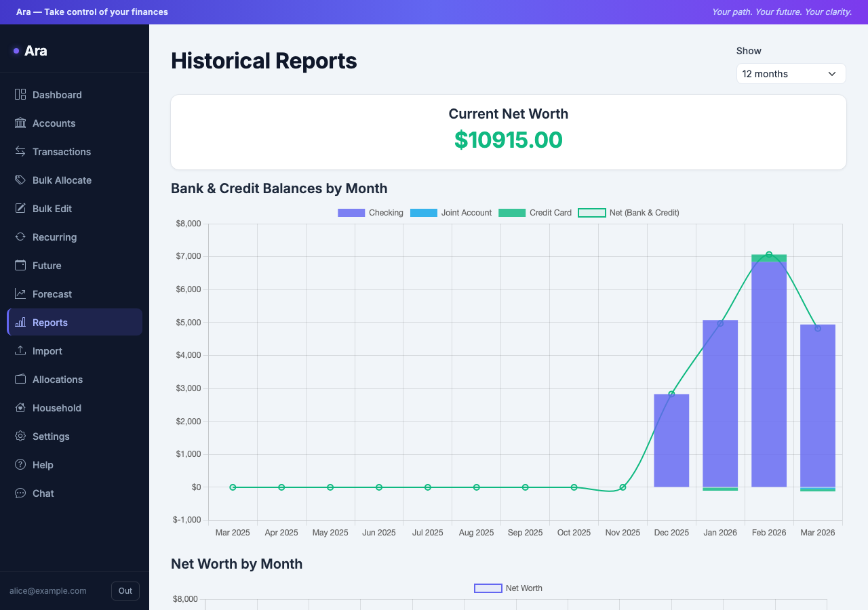Click the Allocations folder icon
868x610 pixels.
(x=20, y=380)
